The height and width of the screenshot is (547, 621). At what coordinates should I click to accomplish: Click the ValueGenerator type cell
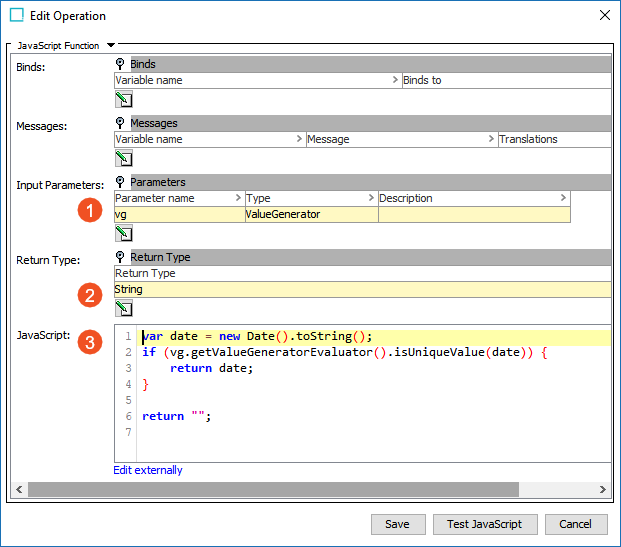click(310, 214)
